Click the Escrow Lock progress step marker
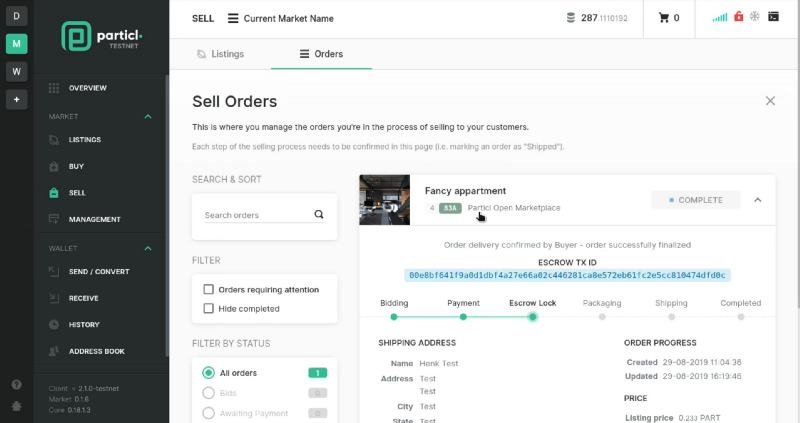800x423 pixels. click(x=533, y=317)
